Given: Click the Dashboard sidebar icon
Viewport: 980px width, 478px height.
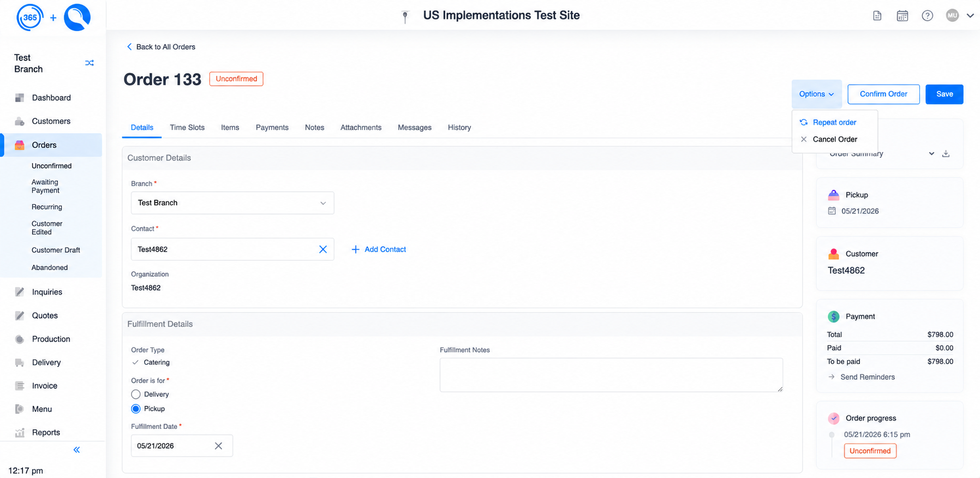Looking at the screenshot, I should [20, 98].
